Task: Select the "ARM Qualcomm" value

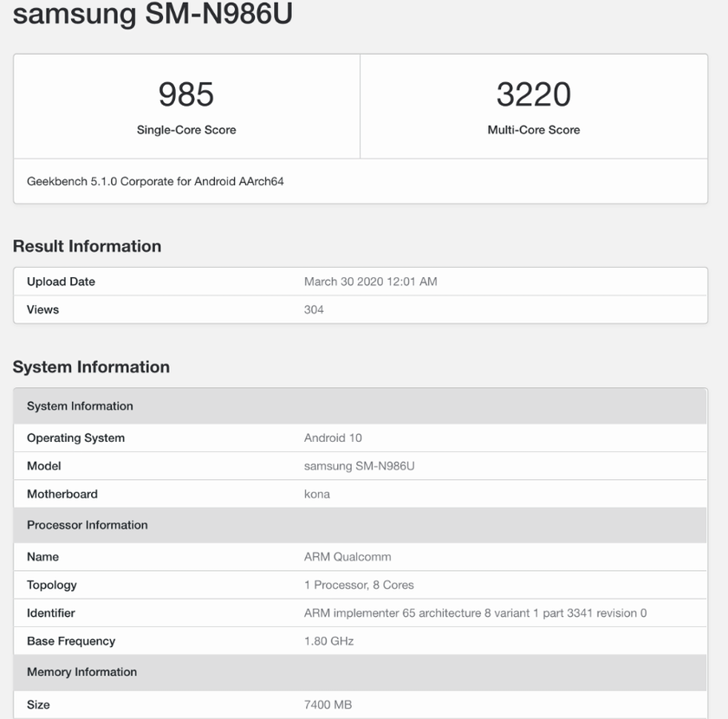Action: 348,557
